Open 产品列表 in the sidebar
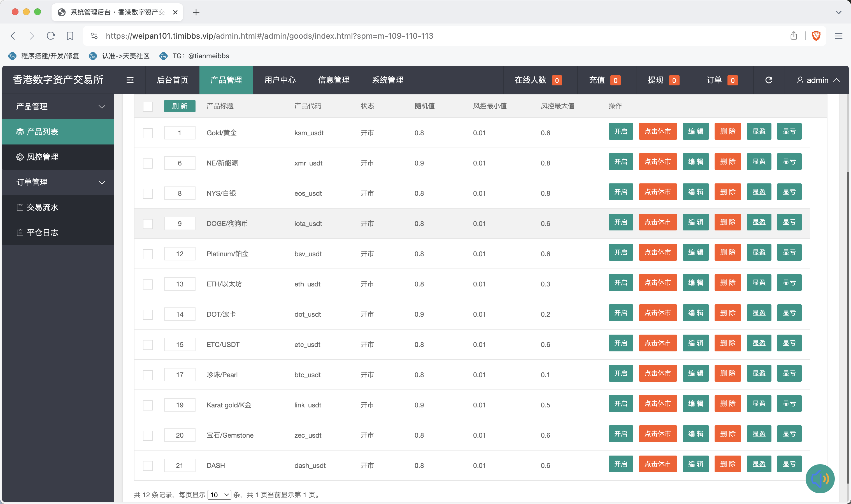The height and width of the screenshot is (504, 851). tap(58, 132)
